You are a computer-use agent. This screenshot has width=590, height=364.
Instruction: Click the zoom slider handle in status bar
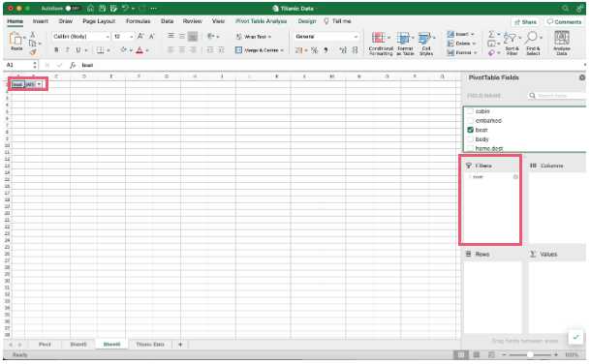(x=530, y=354)
